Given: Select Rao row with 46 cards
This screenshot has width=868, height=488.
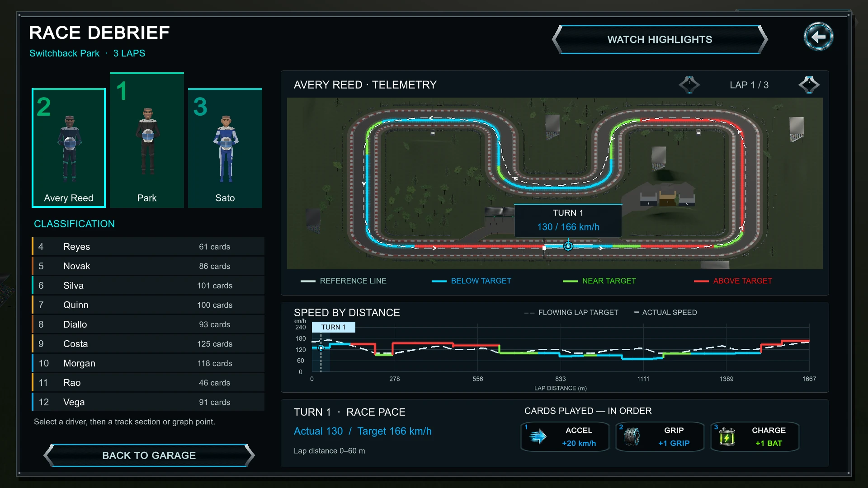Looking at the screenshot, I should (x=148, y=383).
